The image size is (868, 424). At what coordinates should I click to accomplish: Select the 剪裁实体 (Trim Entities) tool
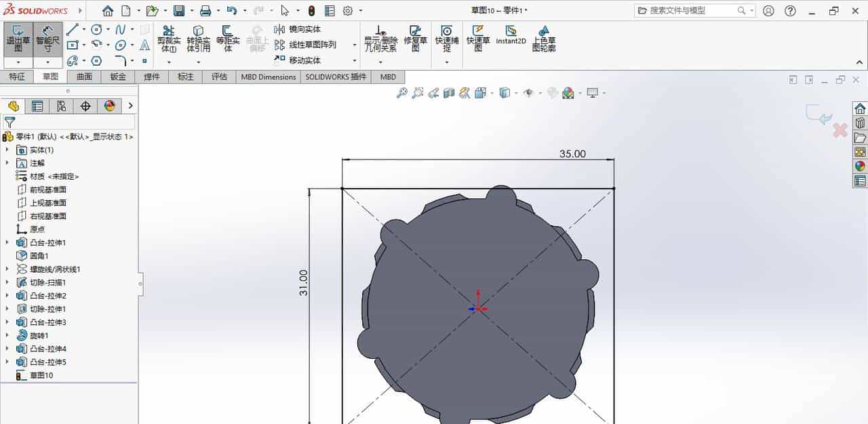tap(167, 39)
